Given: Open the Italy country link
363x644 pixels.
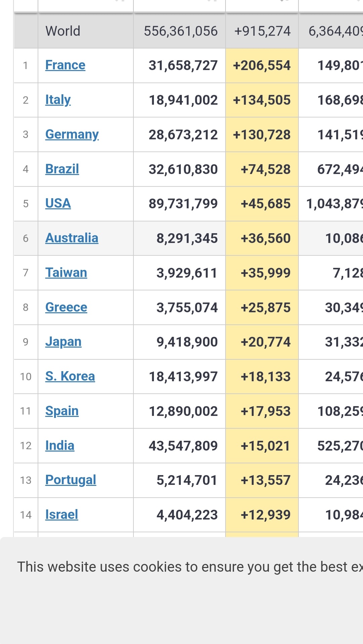Looking at the screenshot, I should (x=58, y=100).
